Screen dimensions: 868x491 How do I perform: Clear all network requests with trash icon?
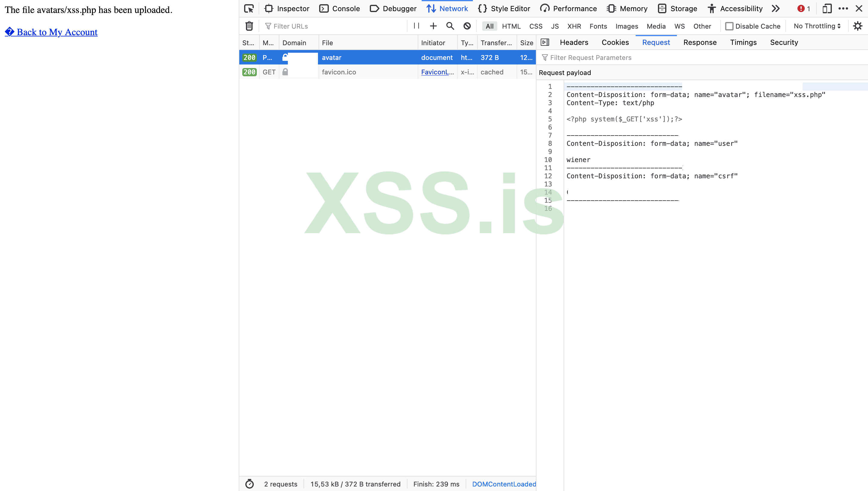[x=249, y=26]
